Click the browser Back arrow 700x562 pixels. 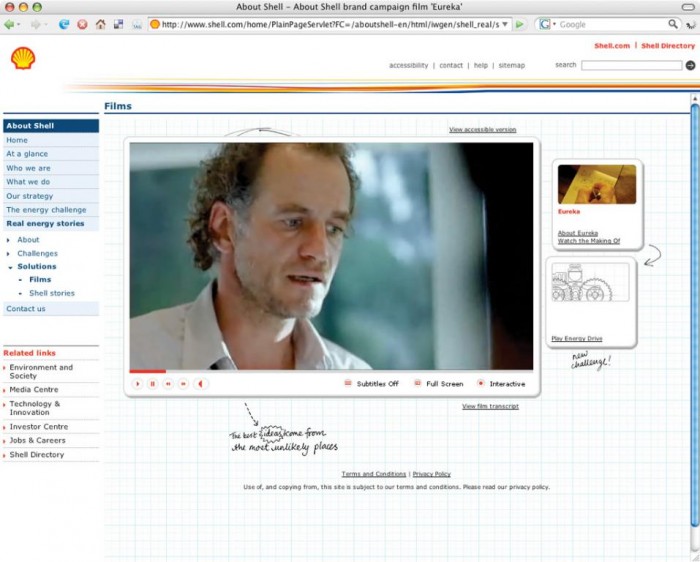[8, 25]
